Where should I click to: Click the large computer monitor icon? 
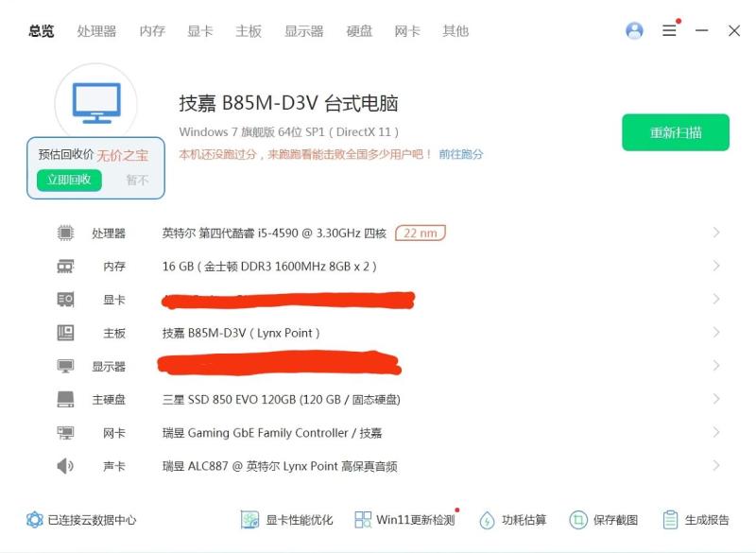point(96,103)
